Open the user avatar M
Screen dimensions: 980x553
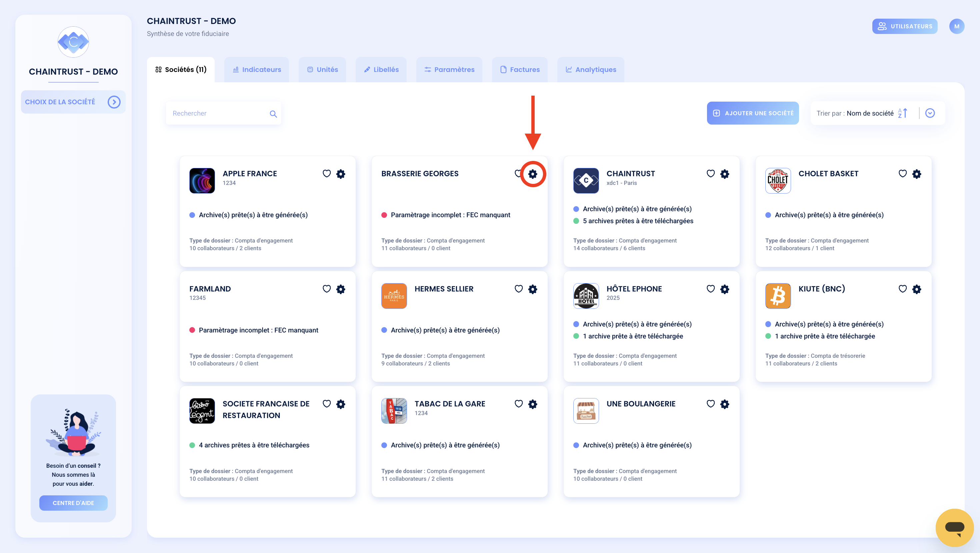(956, 26)
